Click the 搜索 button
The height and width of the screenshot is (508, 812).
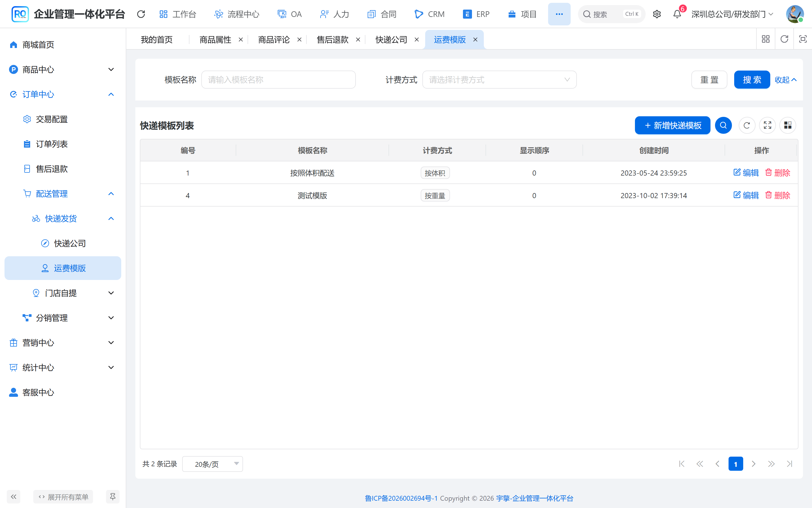pyautogui.click(x=752, y=80)
